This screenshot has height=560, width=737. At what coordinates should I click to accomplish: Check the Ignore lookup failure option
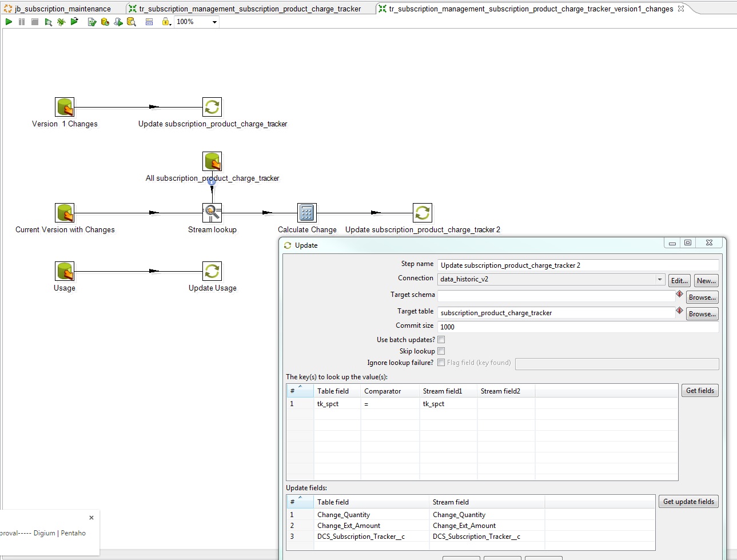pyautogui.click(x=441, y=363)
